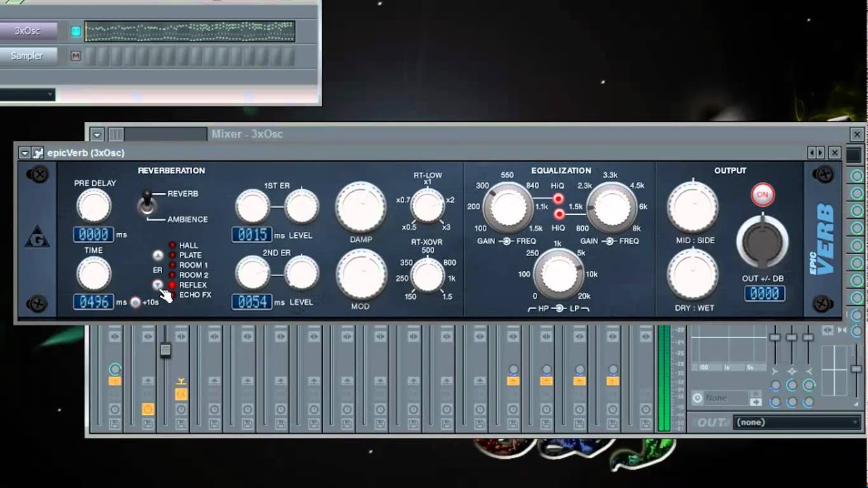Click the mixer EQ low band slider
The height and width of the screenshot is (488, 868).
774,337
